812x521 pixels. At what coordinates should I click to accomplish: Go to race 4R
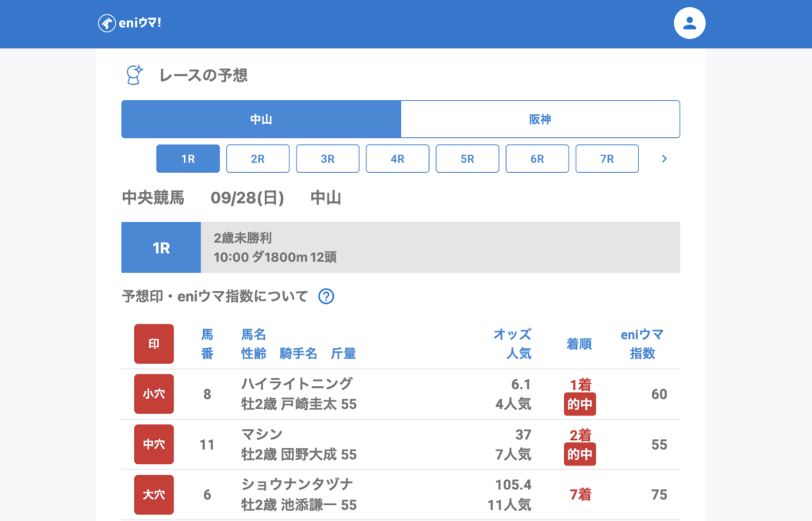click(x=397, y=159)
